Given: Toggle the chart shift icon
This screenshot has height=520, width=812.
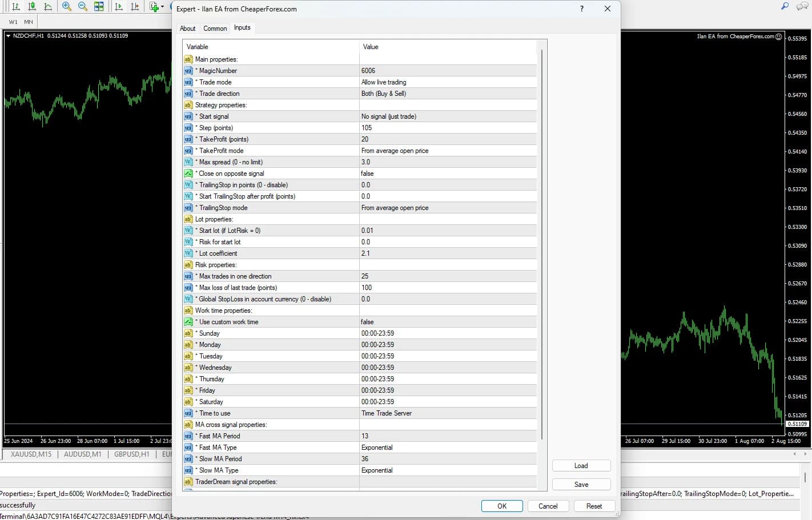Looking at the screenshot, I should coord(135,6).
